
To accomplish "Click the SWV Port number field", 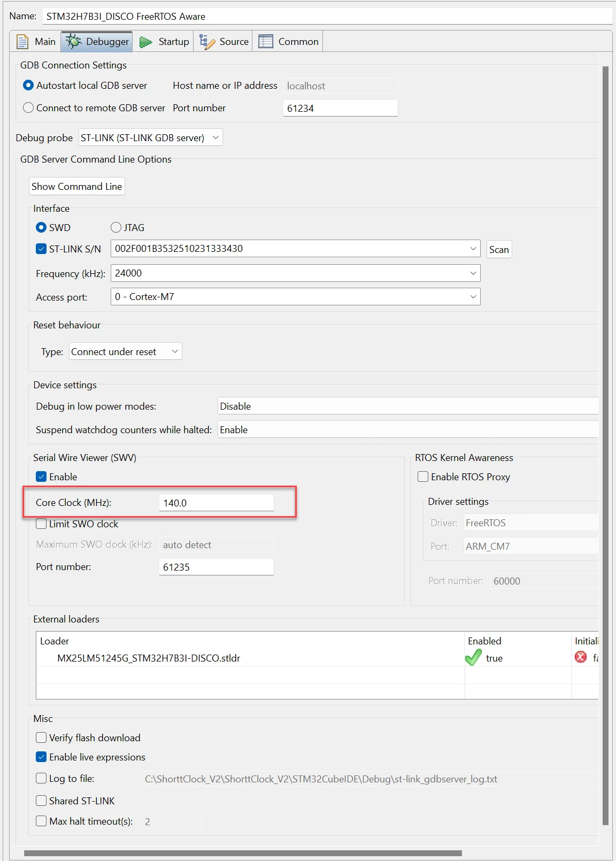I will pyautogui.click(x=216, y=567).
